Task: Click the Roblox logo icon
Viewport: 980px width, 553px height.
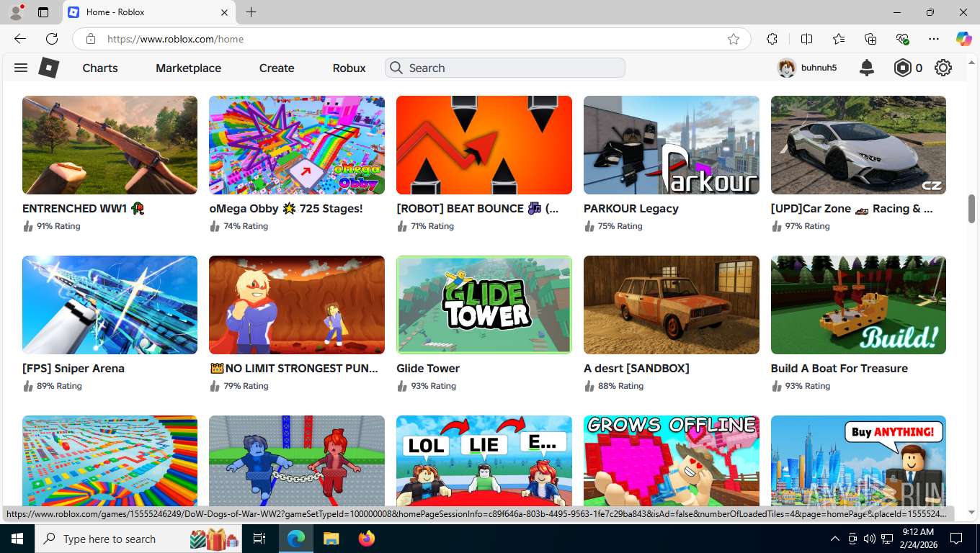Action: pos(48,68)
